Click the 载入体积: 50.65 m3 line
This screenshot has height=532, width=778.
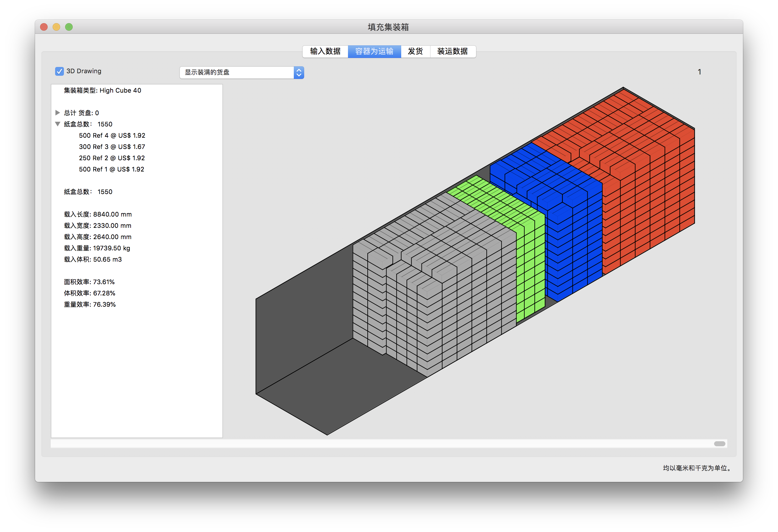(93, 259)
